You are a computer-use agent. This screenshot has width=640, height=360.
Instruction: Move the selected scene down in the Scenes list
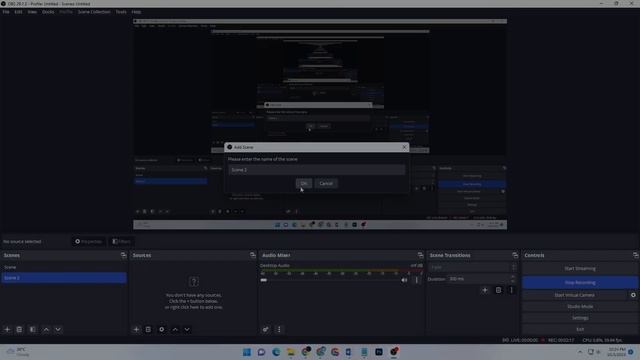(58, 329)
